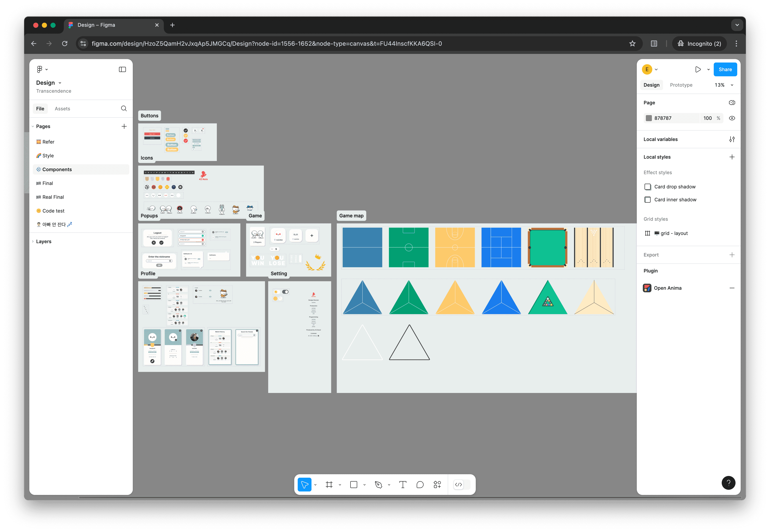
Task: Click the Card inner shadow style box
Action: tap(647, 200)
